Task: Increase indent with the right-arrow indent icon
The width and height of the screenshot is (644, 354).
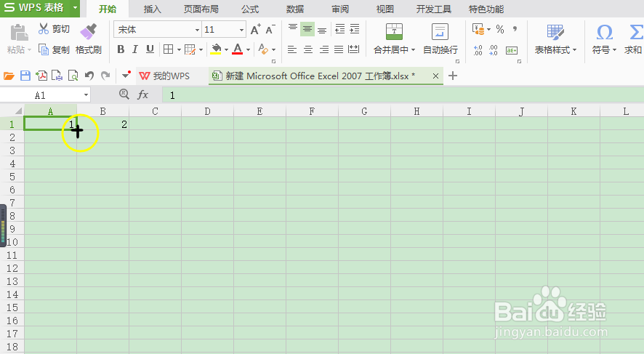Action: pyautogui.click(x=355, y=29)
